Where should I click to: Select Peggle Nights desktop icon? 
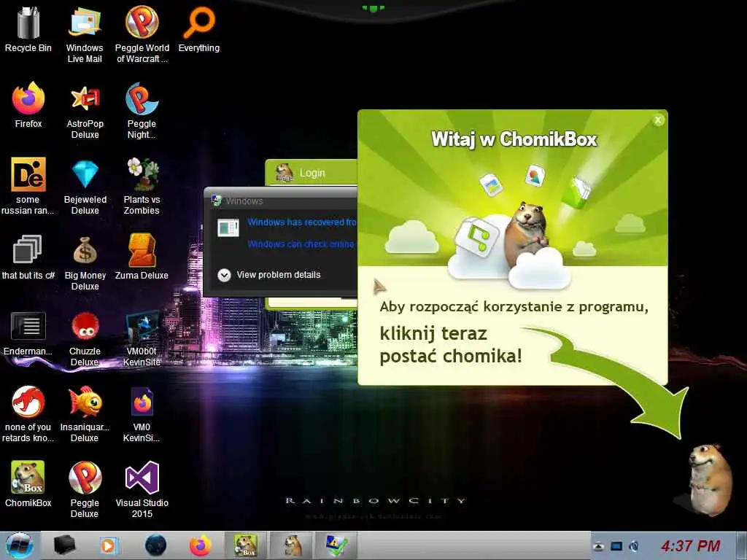(x=142, y=111)
